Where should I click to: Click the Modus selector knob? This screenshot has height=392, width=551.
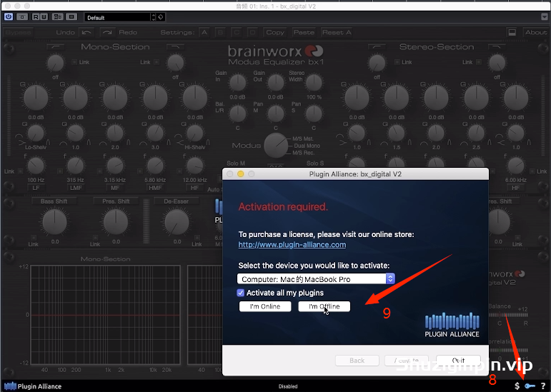(x=276, y=145)
